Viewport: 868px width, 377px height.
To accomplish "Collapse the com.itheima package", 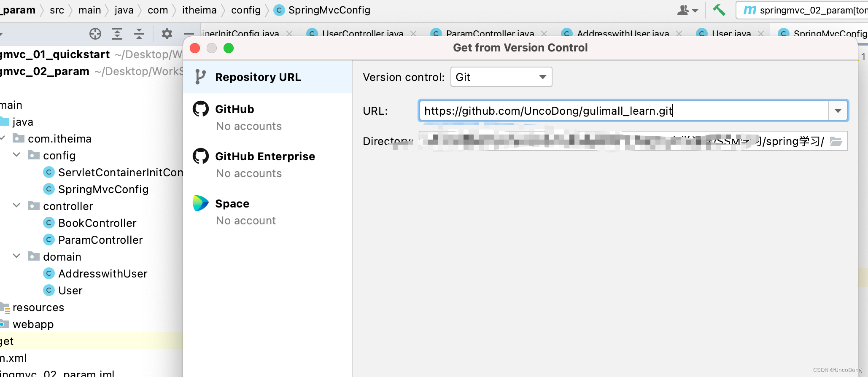I will click(3, 138).
